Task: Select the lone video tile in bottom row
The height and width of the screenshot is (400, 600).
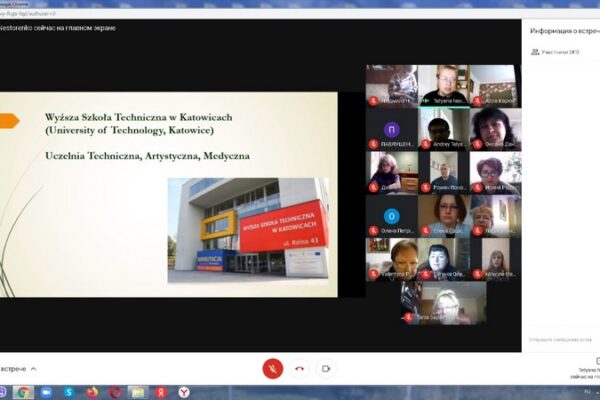Action: pyautogui.click(x=444, y=304)
